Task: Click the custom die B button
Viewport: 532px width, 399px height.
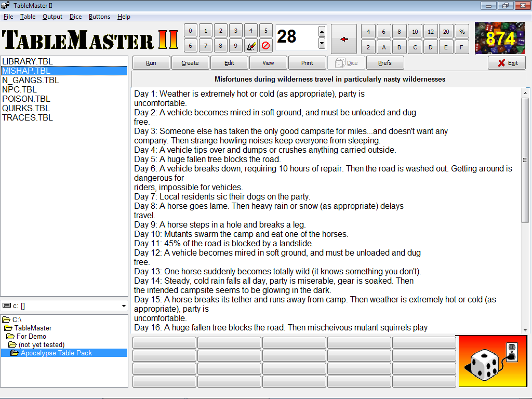Action: pos(400,47)
